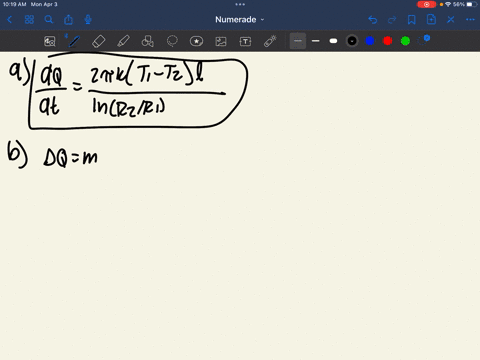Tap the screen recording indicator
Viewport: 480px width, 360px height.
point(426,4)
